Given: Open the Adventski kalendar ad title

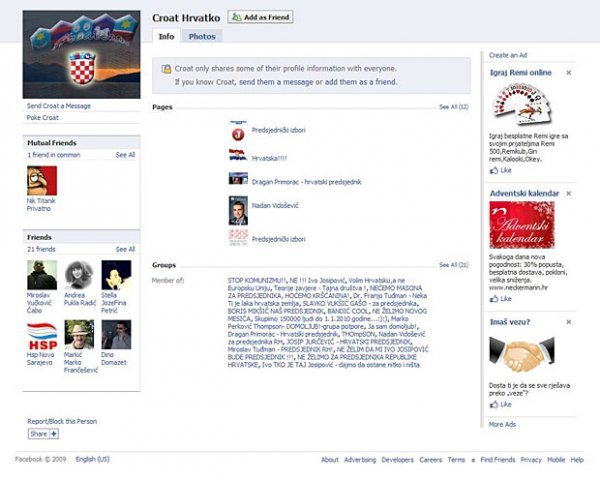Looking at the screenshot, I should pos(524,193).
